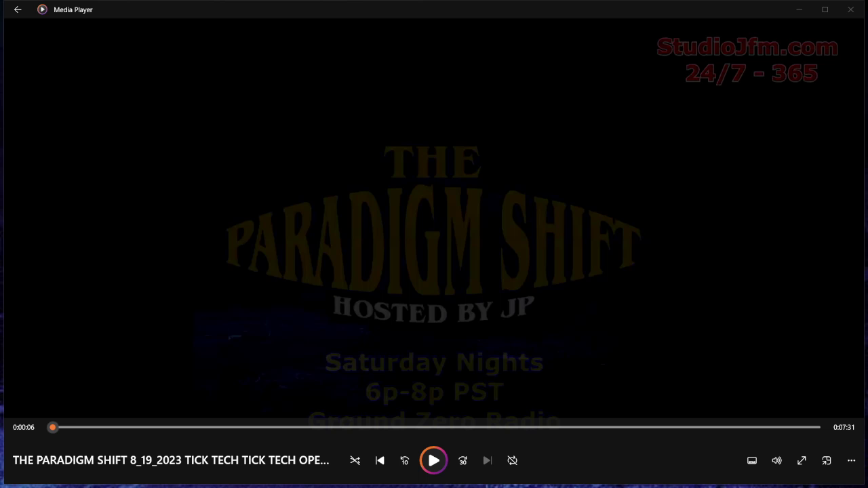The height and width of the screenshot is (488, 868).
Task: Skip forward 30 seconds
Action: [x=462, y=460]
